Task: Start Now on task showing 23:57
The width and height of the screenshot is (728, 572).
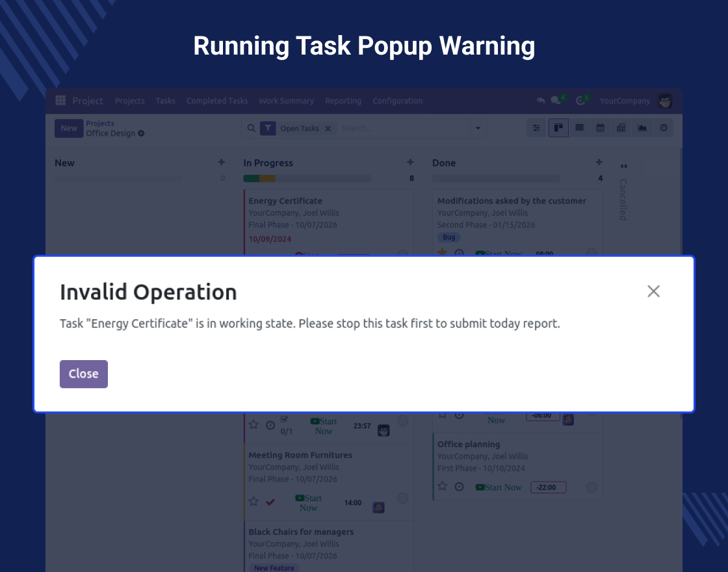Action: 324,426
